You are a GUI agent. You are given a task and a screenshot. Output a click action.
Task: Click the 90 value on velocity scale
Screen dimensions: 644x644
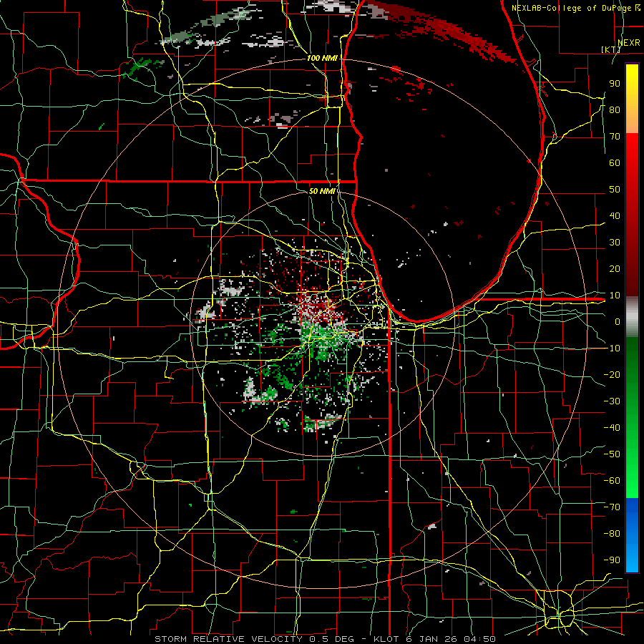[615, 84]
